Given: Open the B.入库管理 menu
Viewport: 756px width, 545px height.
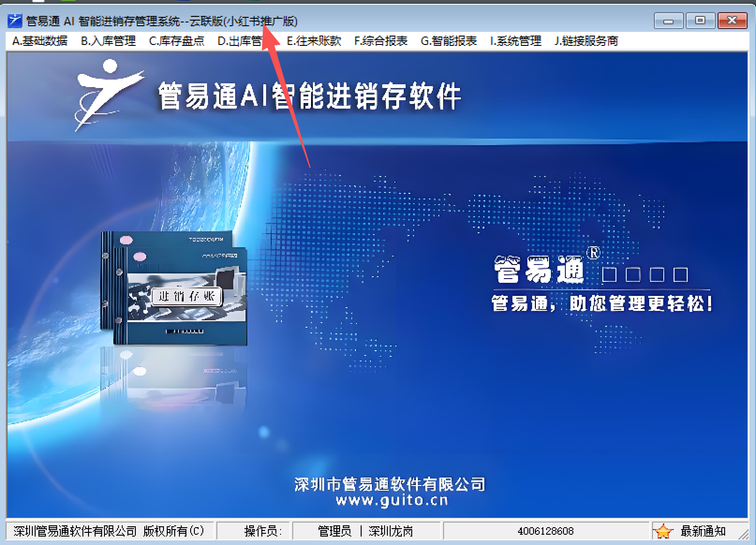Looking at the screenshot, I should click(108, 41).
